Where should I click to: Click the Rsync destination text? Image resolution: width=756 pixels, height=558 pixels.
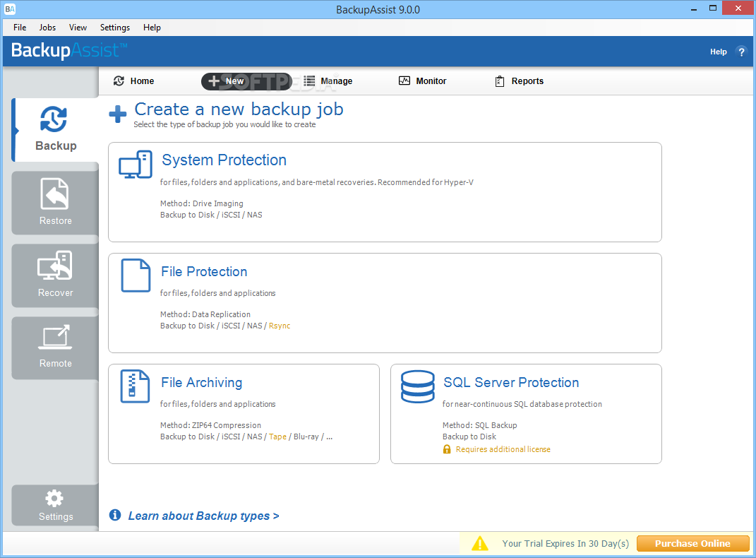(x=280, y=326)
